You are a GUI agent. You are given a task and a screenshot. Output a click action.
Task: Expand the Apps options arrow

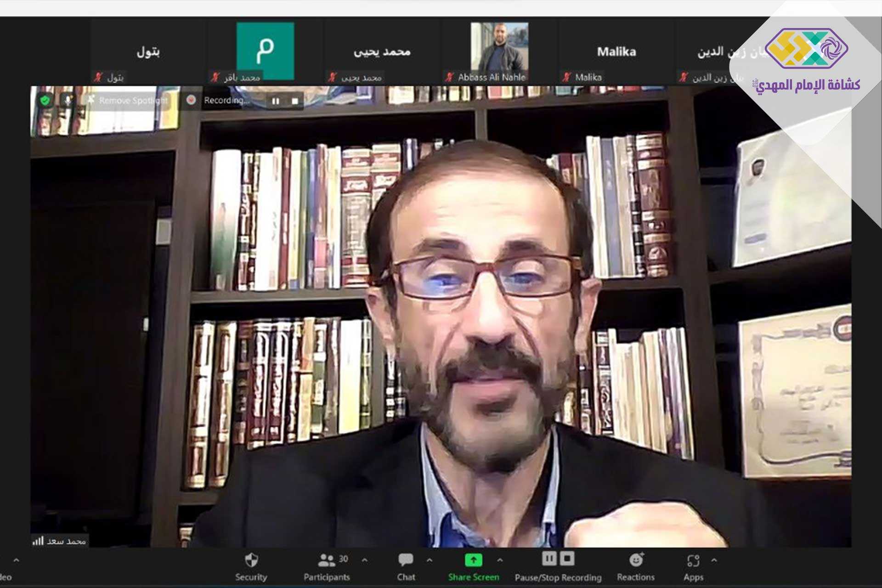[x=714, y=560]
